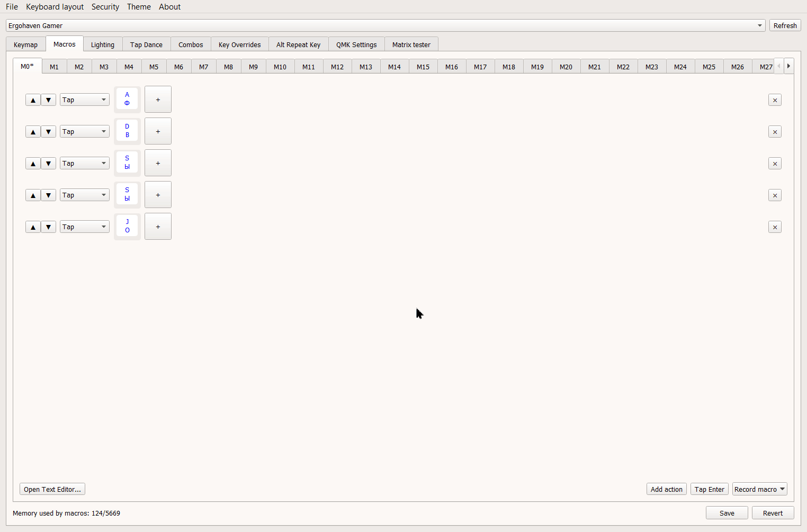
Task: Open the Ergohaven Gamer device dropdown
Action: pyautogui.click(x=385, y=25)
